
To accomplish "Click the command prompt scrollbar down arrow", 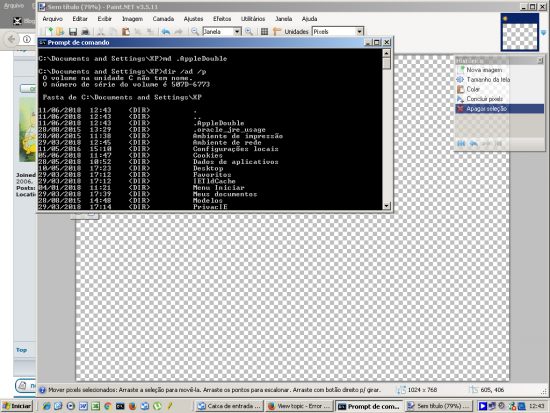I will tap(386, 206).
